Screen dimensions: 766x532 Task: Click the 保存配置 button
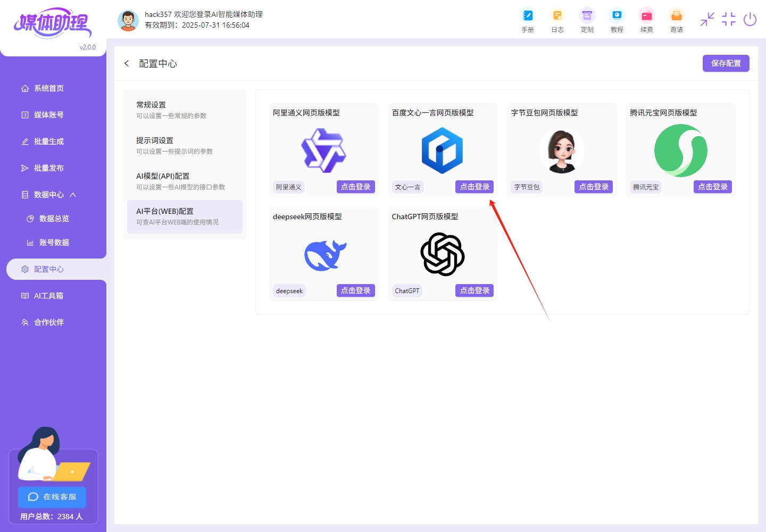click(726, 63)
